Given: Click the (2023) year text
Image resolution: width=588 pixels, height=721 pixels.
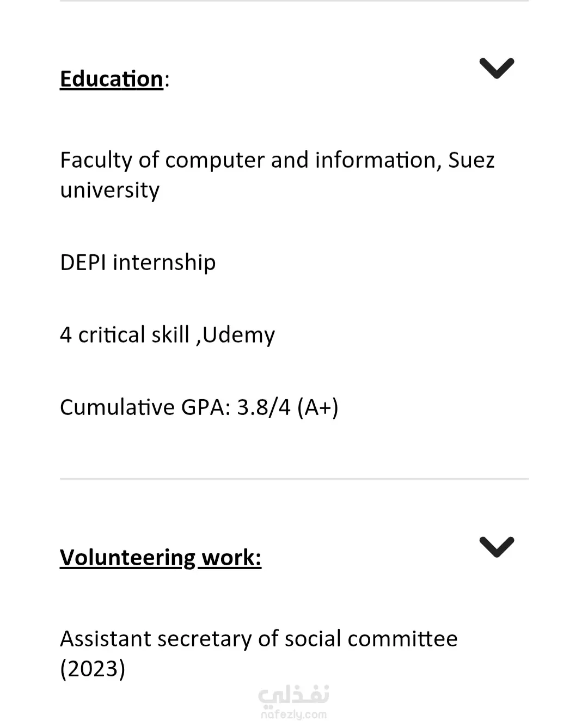Looking at the screenshot, I should pos(93,669).
